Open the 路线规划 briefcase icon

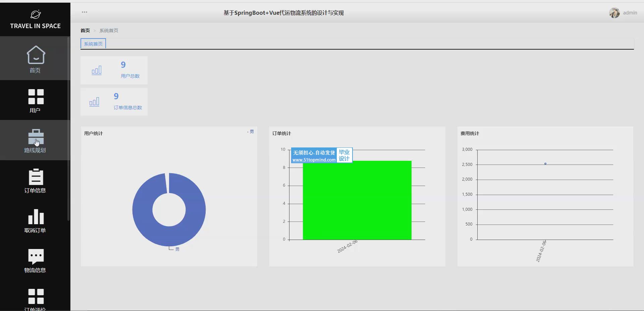(36, 137)
